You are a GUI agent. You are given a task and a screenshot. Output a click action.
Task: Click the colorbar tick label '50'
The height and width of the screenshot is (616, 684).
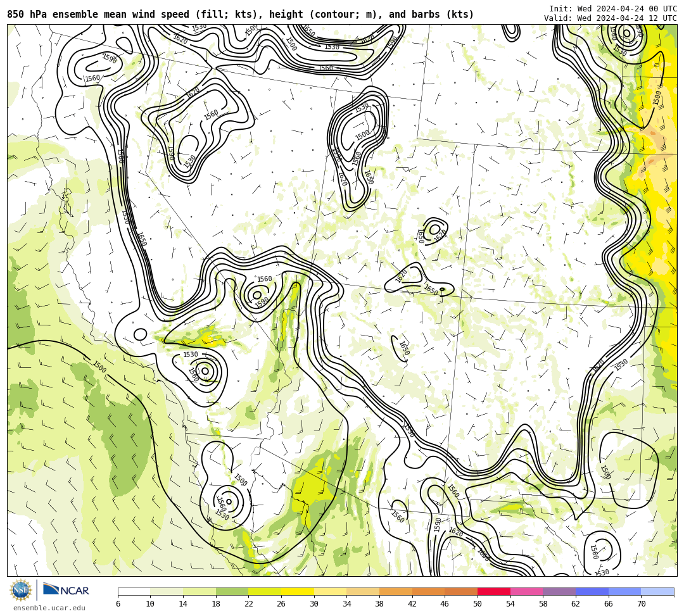(478, 604)
